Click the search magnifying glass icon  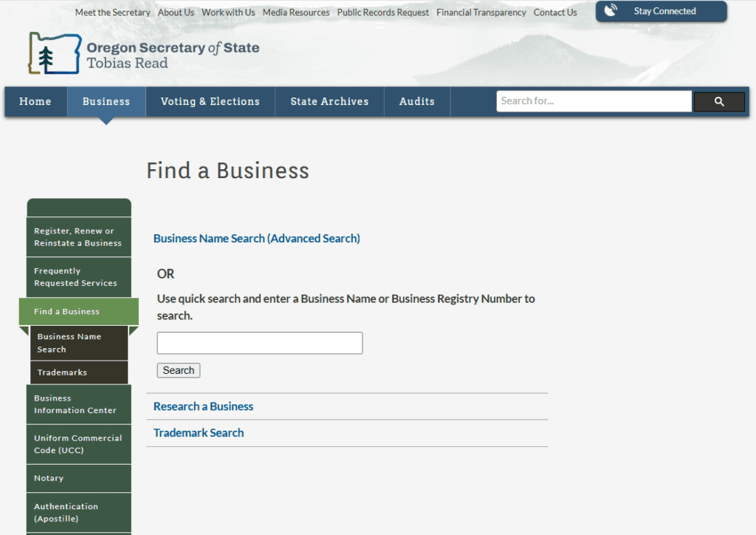[719, 101]
